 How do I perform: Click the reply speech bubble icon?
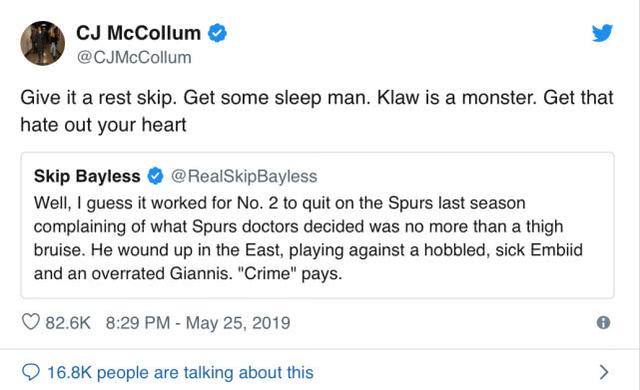(x=31, y=372)
